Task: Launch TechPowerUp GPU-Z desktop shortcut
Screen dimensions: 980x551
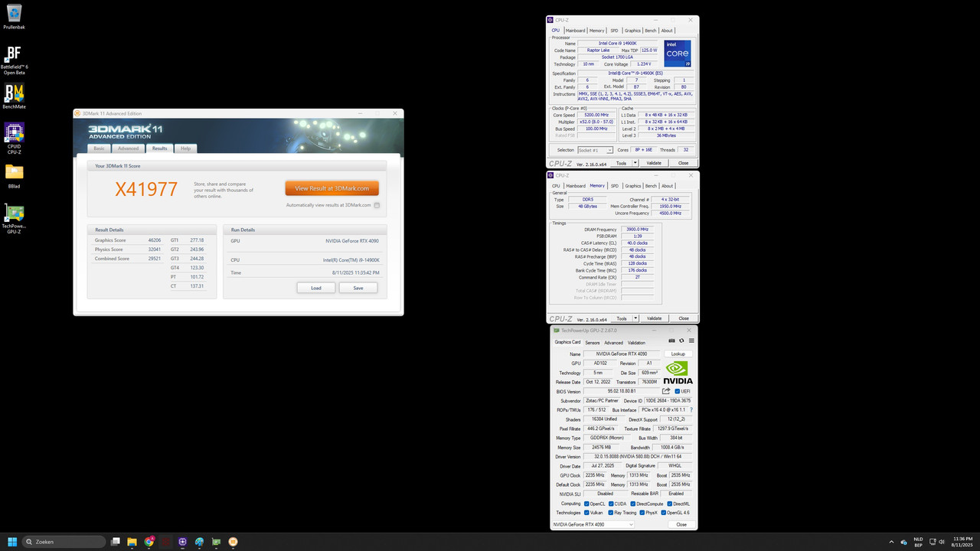Action: tap(14, 218)
